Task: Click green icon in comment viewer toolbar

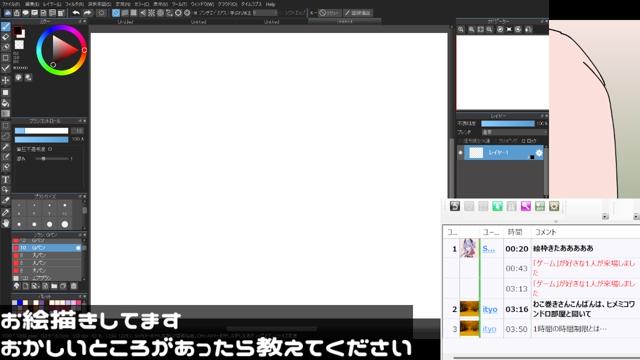Action: 497,206
